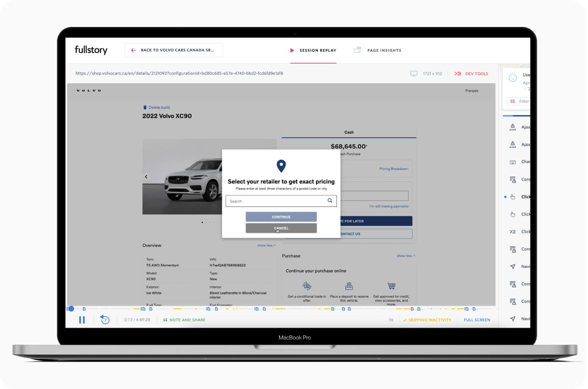This screenshot has height=389, width=588.
Task: Click the Note and Share button
Action: click(x=185, y=320)
